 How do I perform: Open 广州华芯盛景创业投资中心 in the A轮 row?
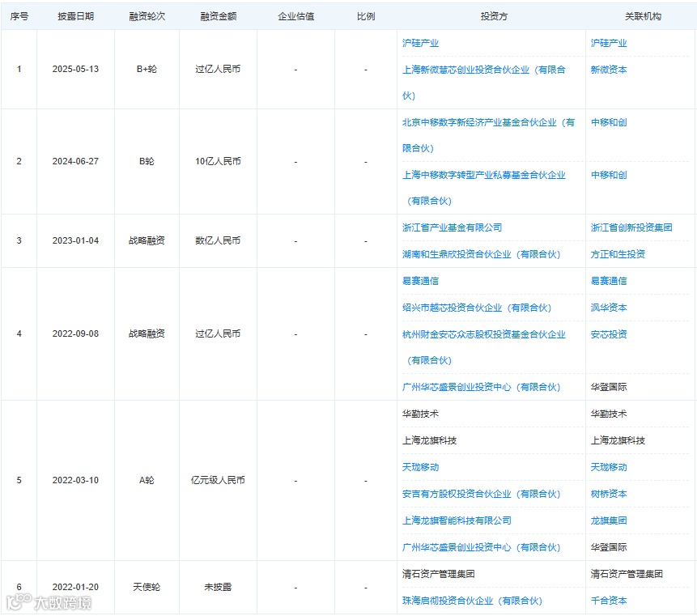481,547
